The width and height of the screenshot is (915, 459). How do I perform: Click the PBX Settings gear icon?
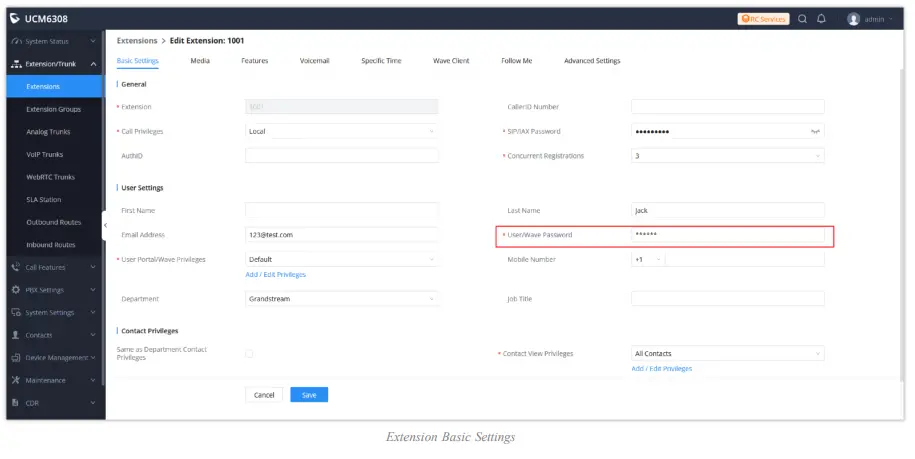pyautogui.click(x=16, y=289)
